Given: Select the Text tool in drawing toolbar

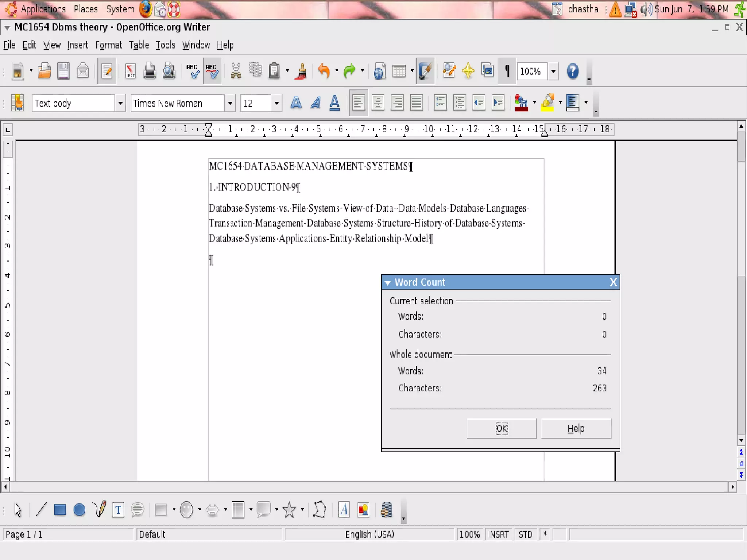Looking at the screenshot, I should pyautogui.click(x=118, y=510).
